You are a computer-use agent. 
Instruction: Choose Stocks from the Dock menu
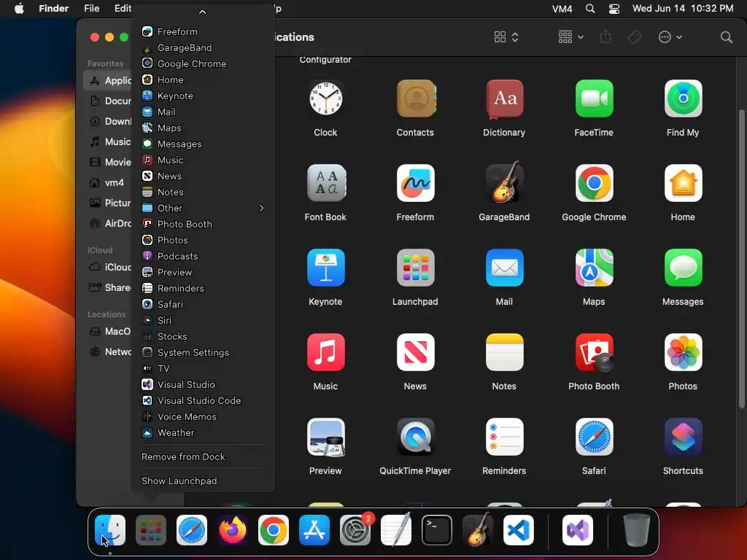[204, 337]
